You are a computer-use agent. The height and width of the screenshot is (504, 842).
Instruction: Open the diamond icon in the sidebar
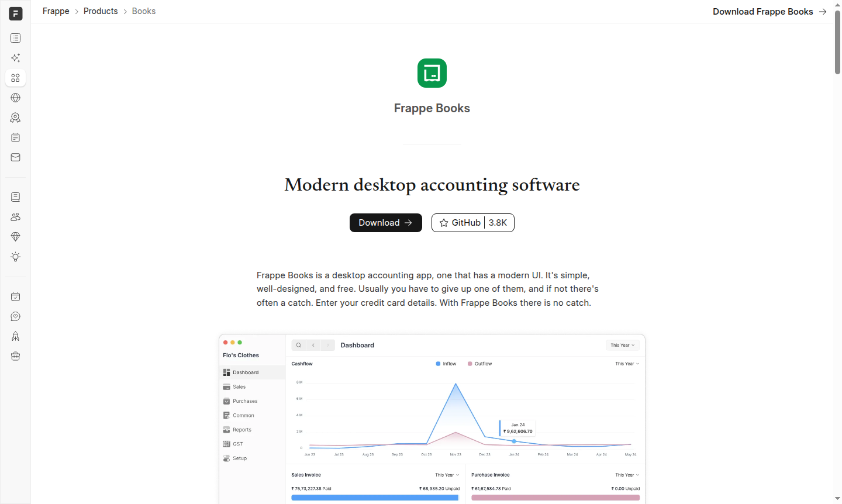tap(15, 237)
